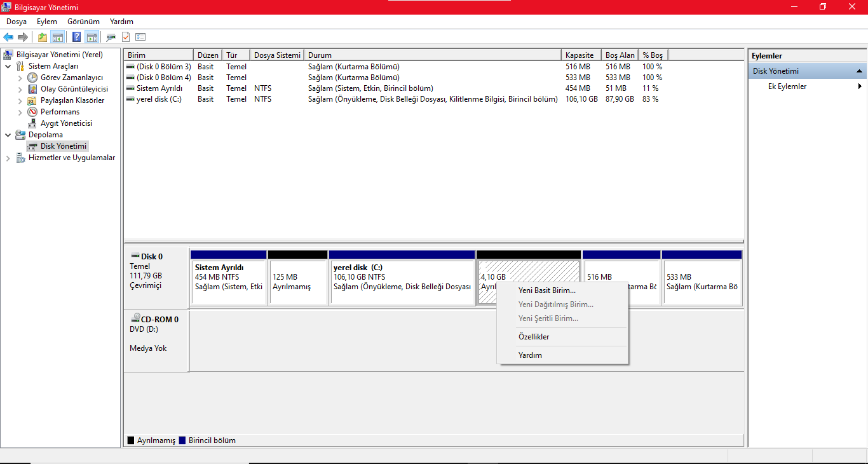Click the Paylaşılan Klasörler folder icon

click(x=32, y=100)
